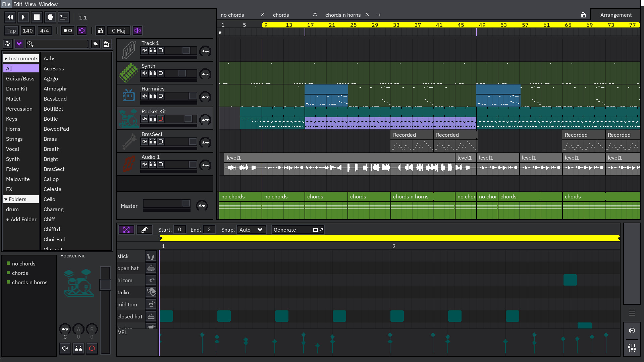Click the Audio 1 pan knob
Viewport: 644px width, 362px height.
click(x=205, y=165)
